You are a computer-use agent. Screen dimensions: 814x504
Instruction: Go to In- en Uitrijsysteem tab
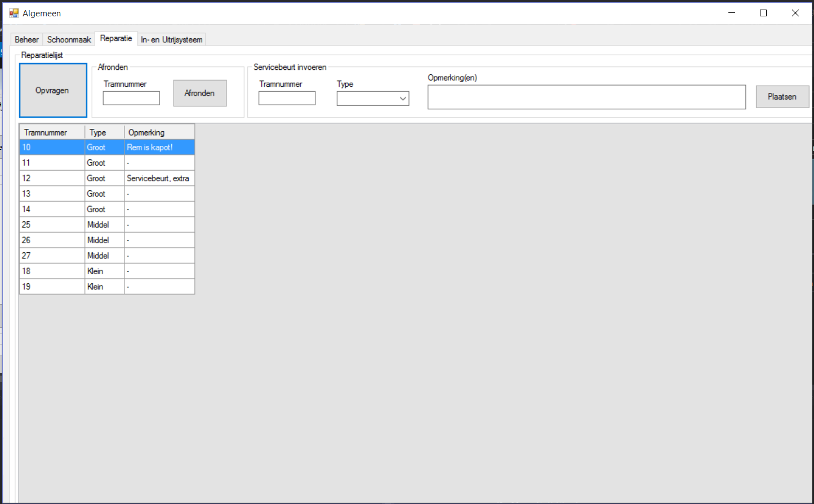[x=171, y=39]
